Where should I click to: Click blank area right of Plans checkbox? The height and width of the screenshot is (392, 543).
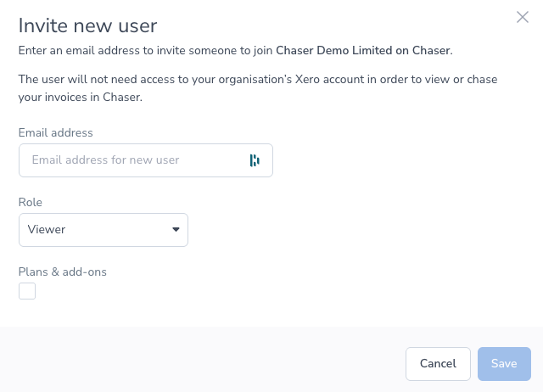(255, 292)
